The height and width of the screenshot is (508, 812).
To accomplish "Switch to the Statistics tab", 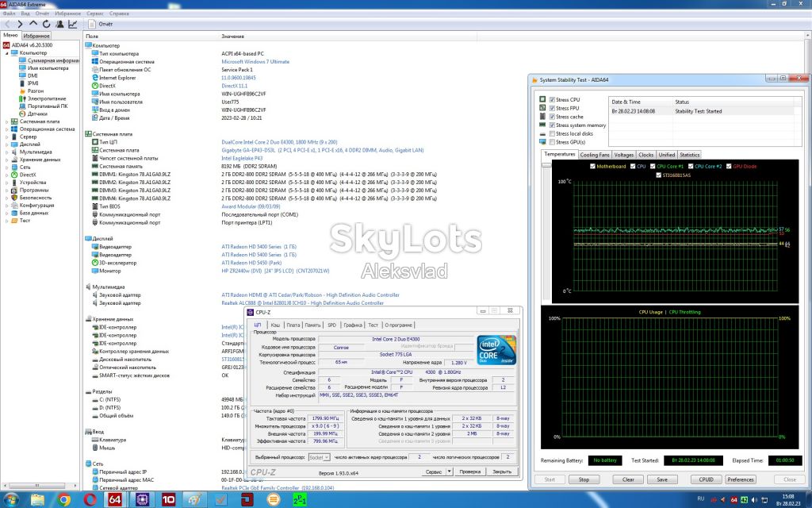I will click(x=689, y=155).
